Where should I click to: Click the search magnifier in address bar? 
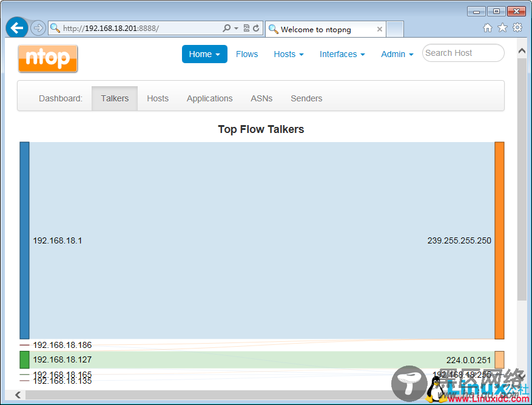226,28
